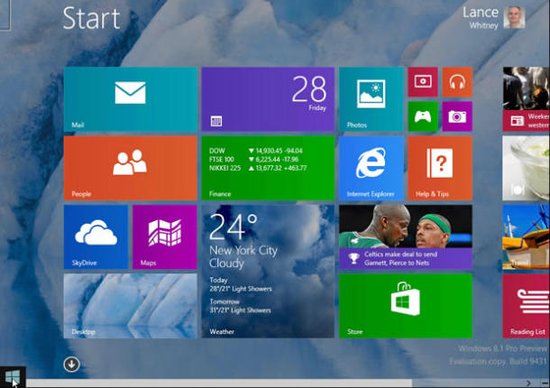Show all apps with down arrow button

click(72, 364)
